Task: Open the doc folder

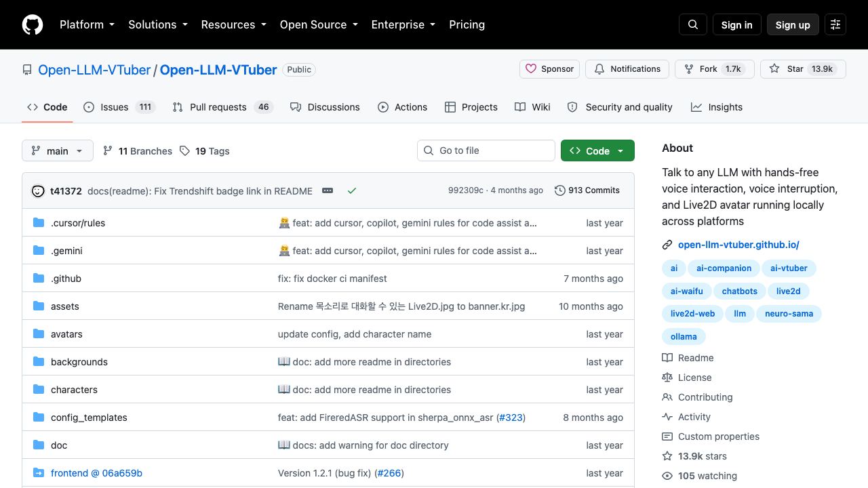Action: pyautogui.click(x=59, y=445)
